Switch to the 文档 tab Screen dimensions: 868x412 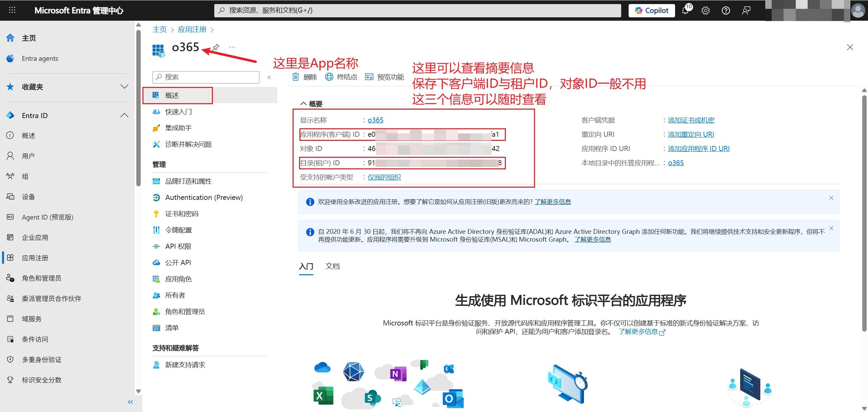(x=333, y=266)
